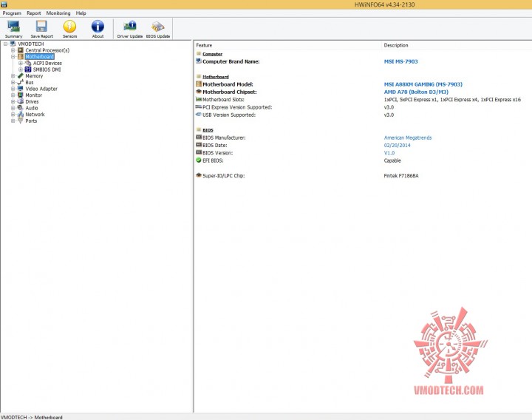Image resolution: width=532 pixels, height=420 pixels.
Task: Click the BIOS date 02/20/2014
Action: (397, 146)
